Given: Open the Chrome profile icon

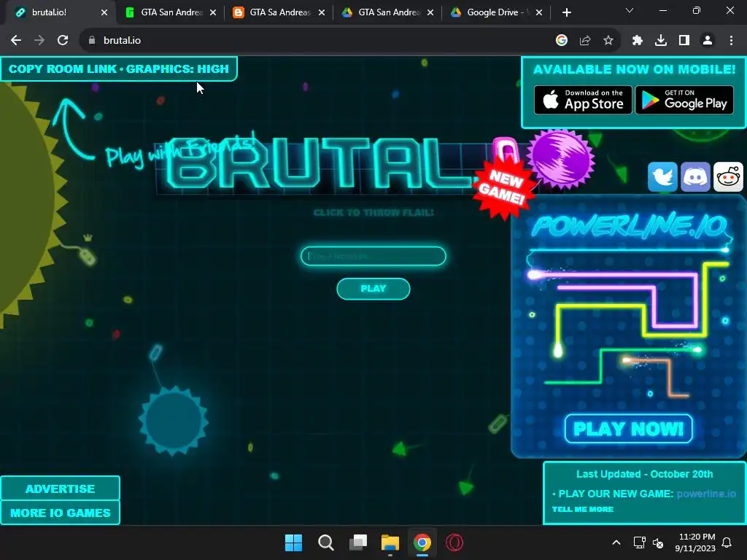Looking at the screenshot, I should (708, 41).
